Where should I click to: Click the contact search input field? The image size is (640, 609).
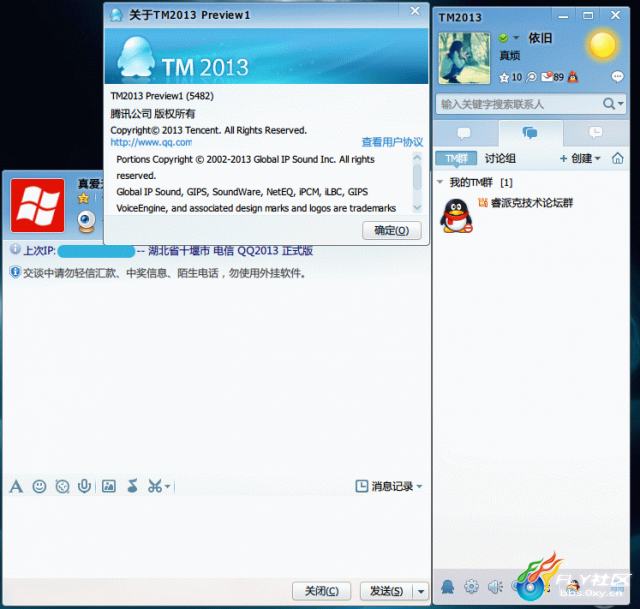click(518, 104)
